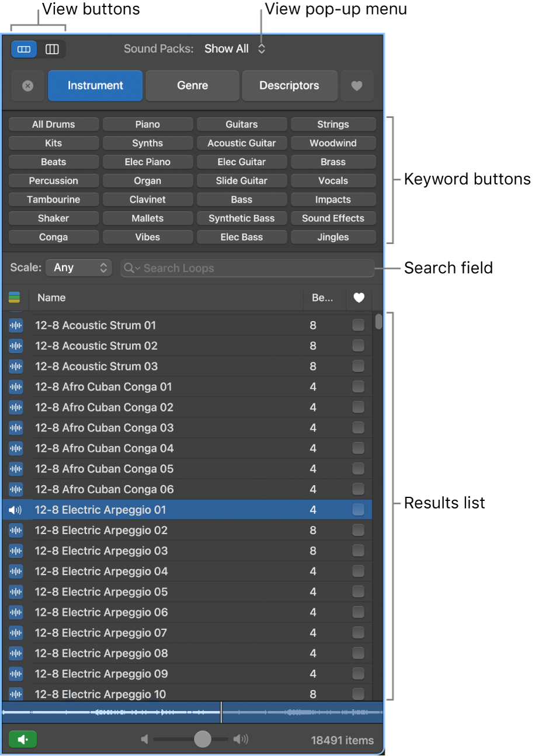Open the Scale pop-up menu set to Any

pos(79,267)
